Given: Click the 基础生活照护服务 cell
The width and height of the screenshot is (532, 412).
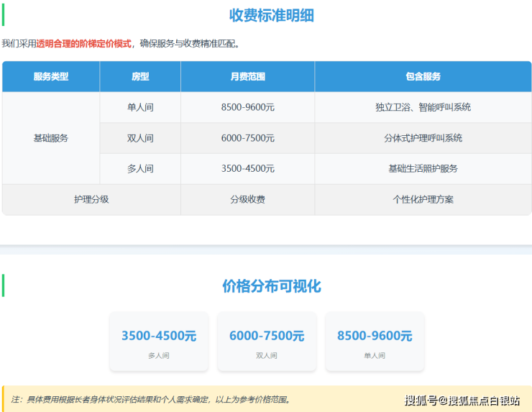Looking at the screenshot, I should click(423, 168).
